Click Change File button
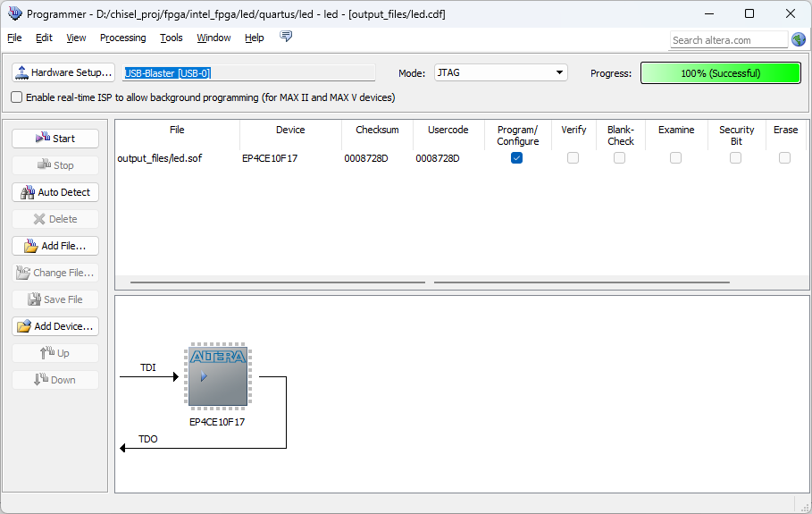812x514 pixels. [x=55, y=273]
